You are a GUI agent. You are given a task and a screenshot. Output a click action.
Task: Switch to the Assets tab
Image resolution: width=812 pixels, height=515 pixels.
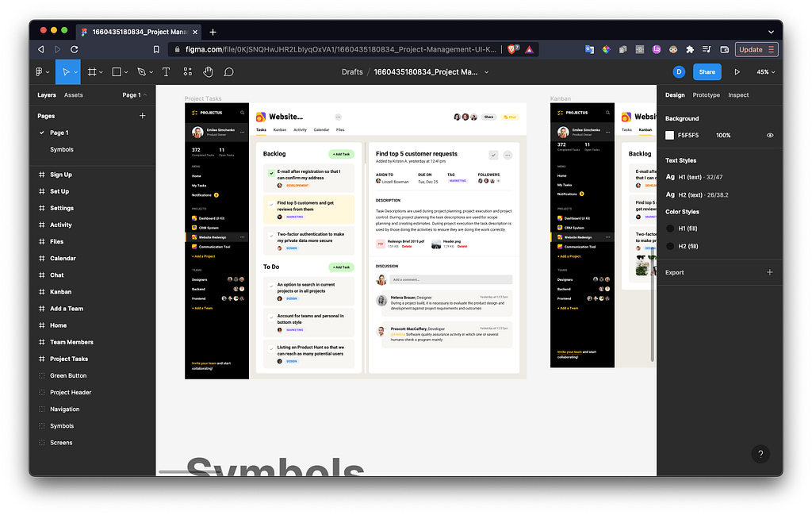coord(73,94)
